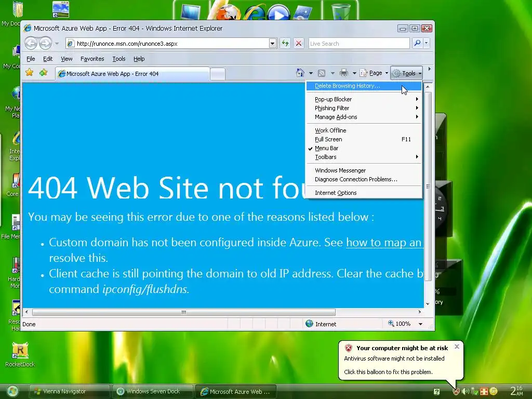Open the Page toolbar menu
532x399 pixels.
click(374, 73)
